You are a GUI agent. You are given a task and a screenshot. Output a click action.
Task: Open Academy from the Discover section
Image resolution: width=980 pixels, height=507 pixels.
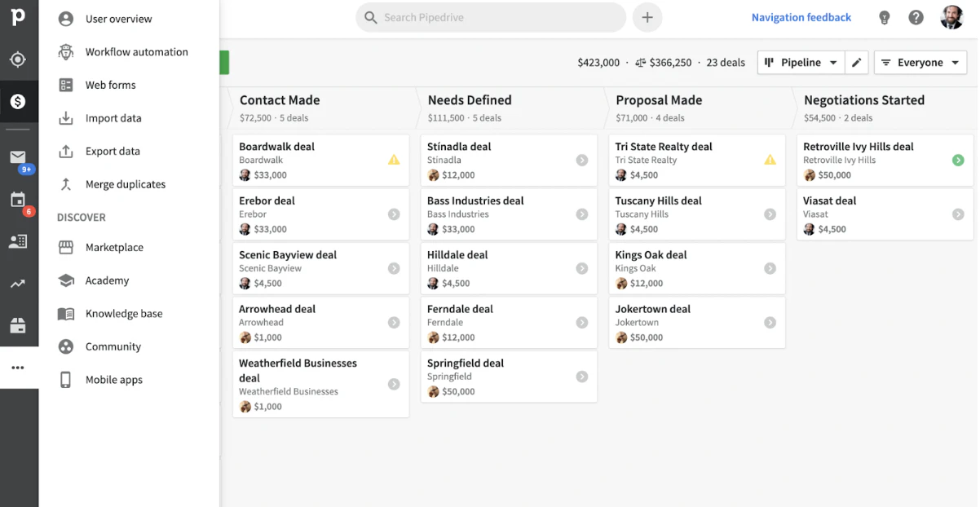point(129,280)
